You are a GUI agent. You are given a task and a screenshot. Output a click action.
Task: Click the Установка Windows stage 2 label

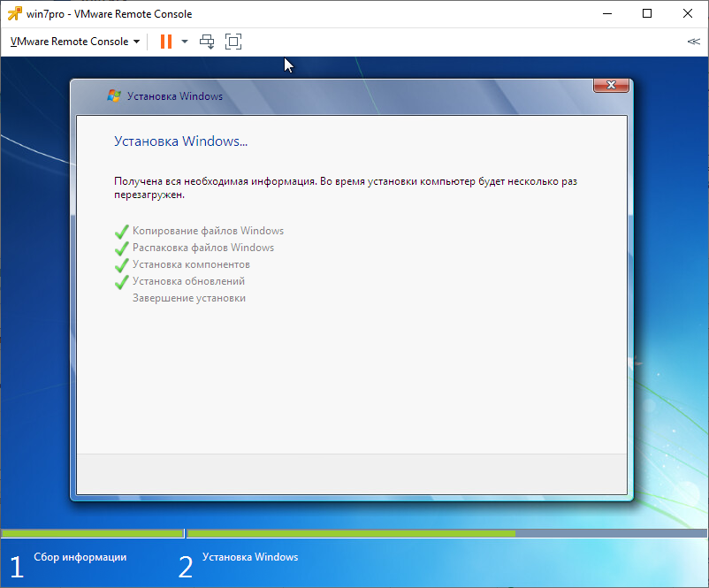[x=250, y=557]
